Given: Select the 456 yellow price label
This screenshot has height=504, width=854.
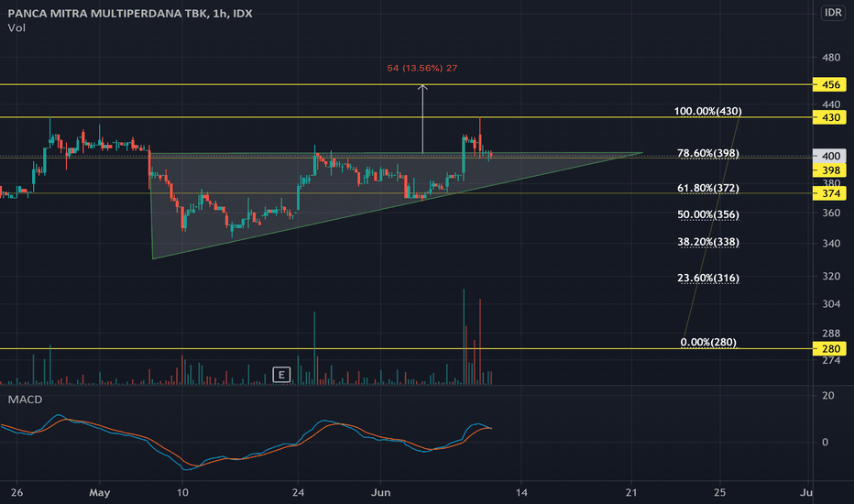Looking at the screenshot, I should pos(829,84).
